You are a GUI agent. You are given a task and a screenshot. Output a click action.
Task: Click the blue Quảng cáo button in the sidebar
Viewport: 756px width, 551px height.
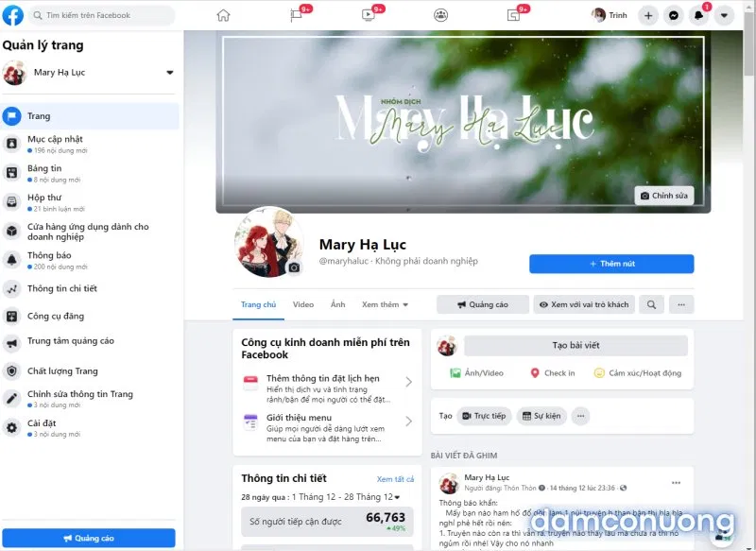(x=89, y=538)
